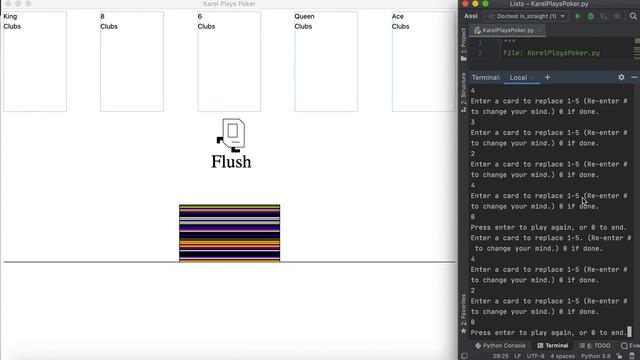Screen dimensions: 640x360
Task: Open the Project tool window sidebar
Action: coord(463,45)
